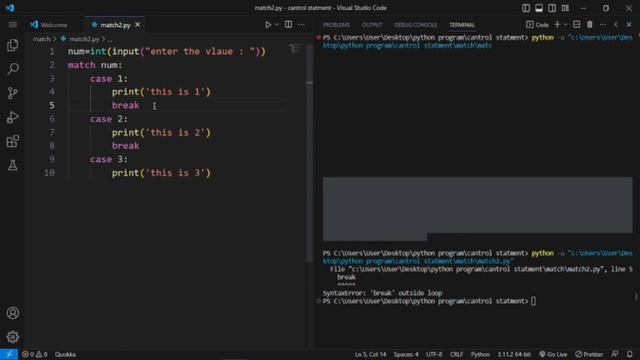The width and height of the screenshot is (640, 360).
Task: Select the Python 3.11.2 64-bit interpreter
Action: coord(514,354)
